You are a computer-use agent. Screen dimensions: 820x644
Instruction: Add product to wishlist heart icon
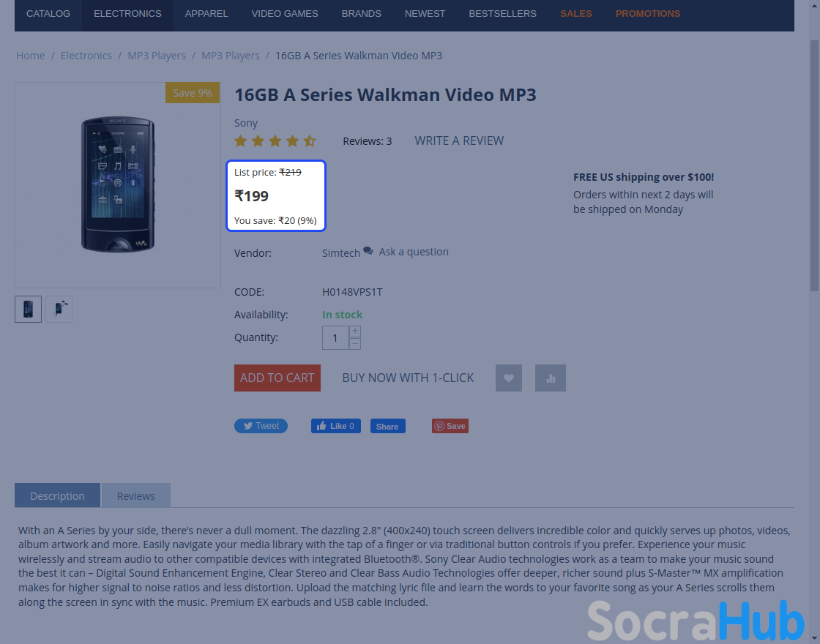[508, 378]
